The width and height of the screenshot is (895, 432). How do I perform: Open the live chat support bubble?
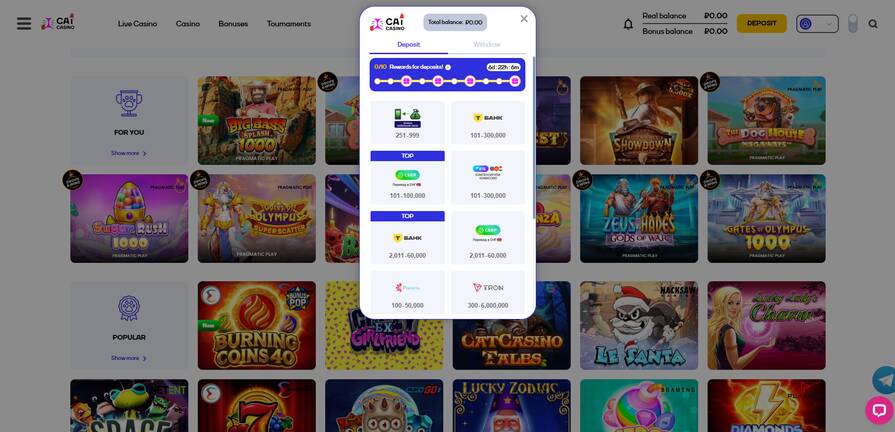pyautogui.click(x=879, y=410)
